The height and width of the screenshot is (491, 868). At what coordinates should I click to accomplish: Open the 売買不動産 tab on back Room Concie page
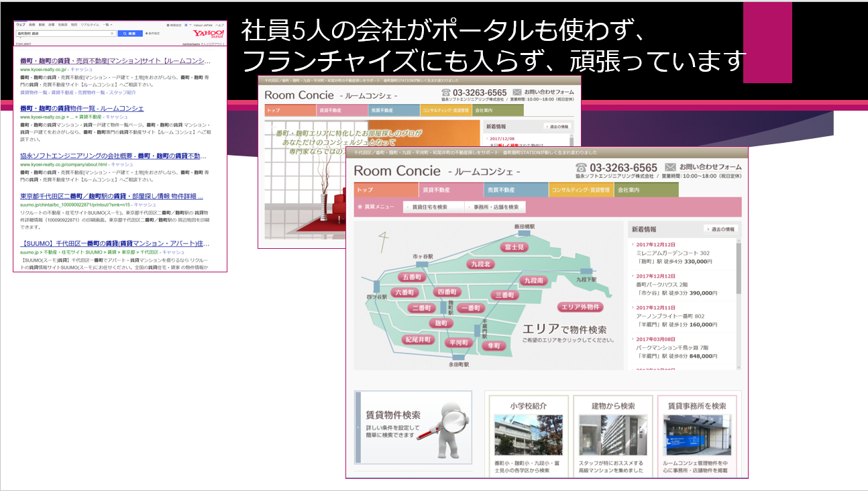point(394,111)
